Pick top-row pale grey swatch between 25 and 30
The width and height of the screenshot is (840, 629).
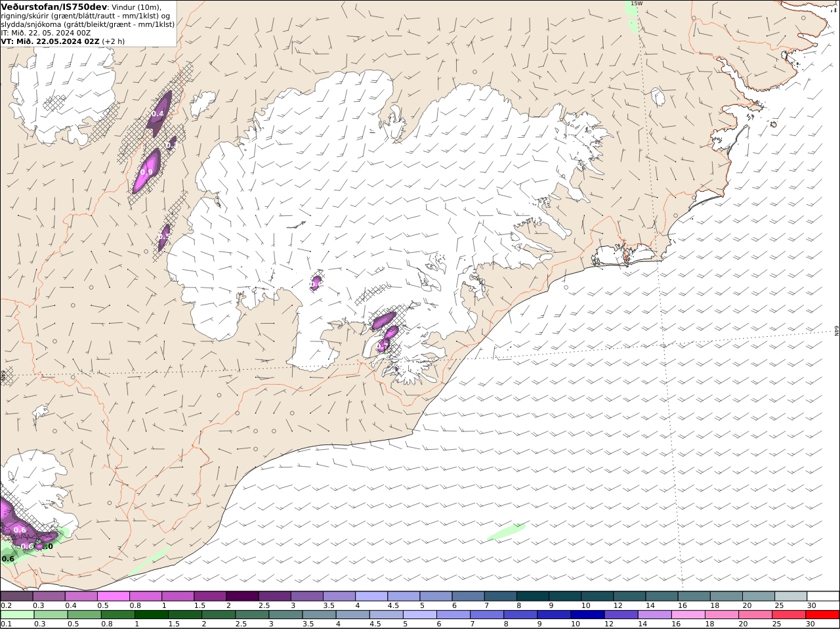pos(791,596)
